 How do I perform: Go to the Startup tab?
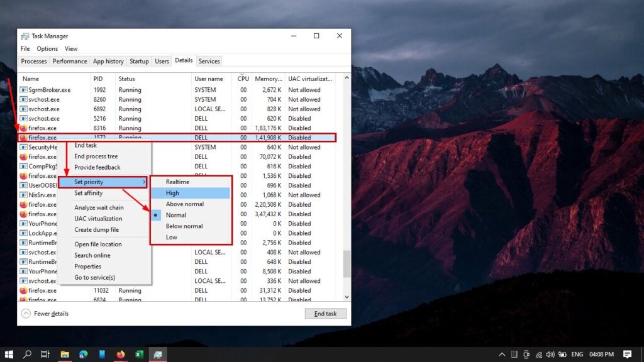pos(139,61)
